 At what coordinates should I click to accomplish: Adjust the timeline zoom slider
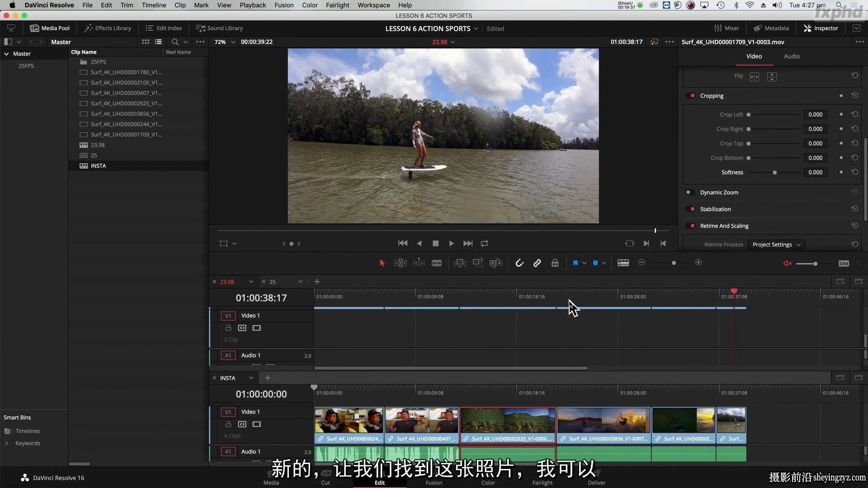click(674, 263)
